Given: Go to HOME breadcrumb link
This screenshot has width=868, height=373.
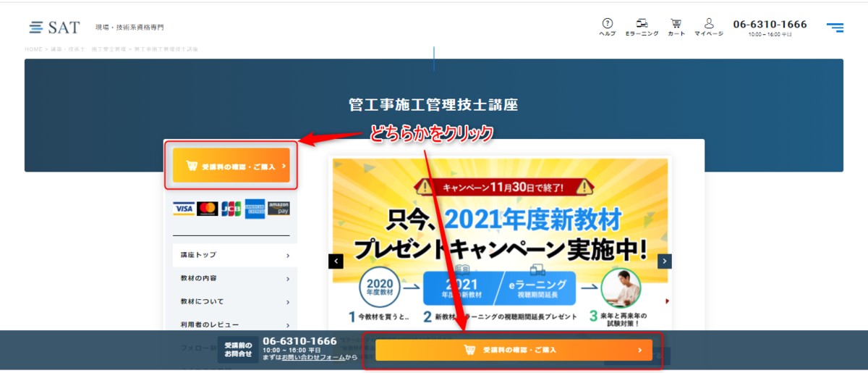Looking at the screenshot, I should pos(33,49).
